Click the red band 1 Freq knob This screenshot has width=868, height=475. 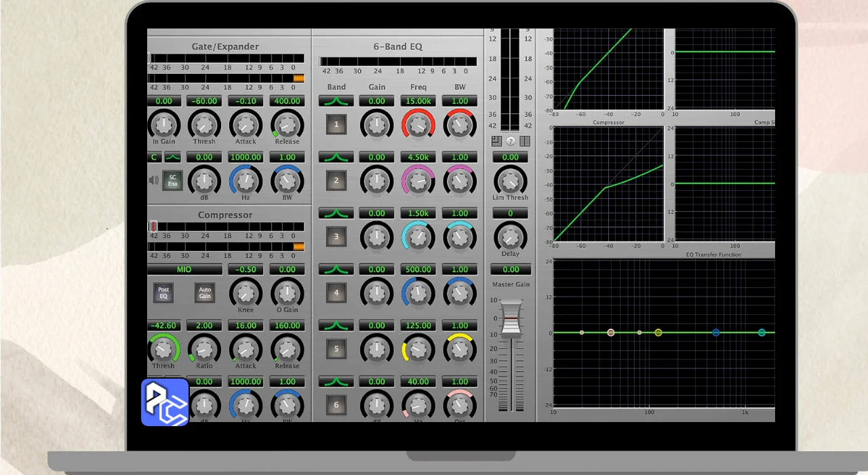[x=418, y=125]
